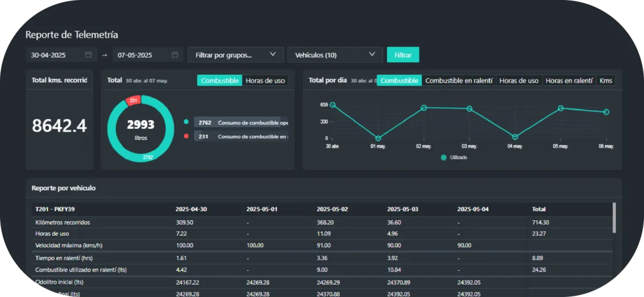644x297 pixels.
Task: Click the Velocidad máxima (kms/h) row label
Action: [69, 245]
